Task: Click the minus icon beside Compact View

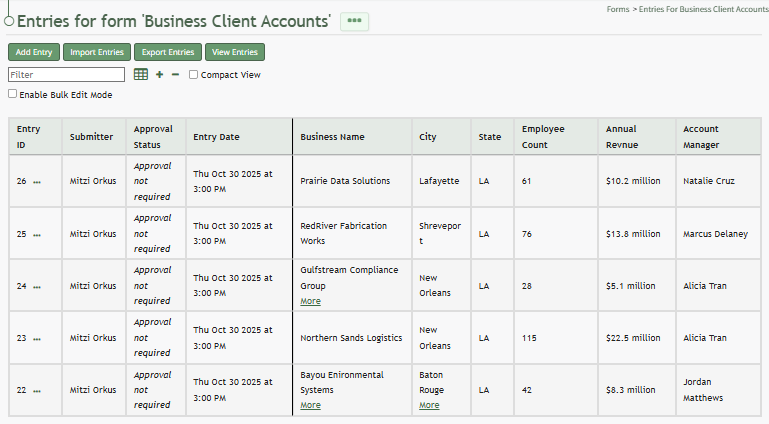Action: (175, 75)
